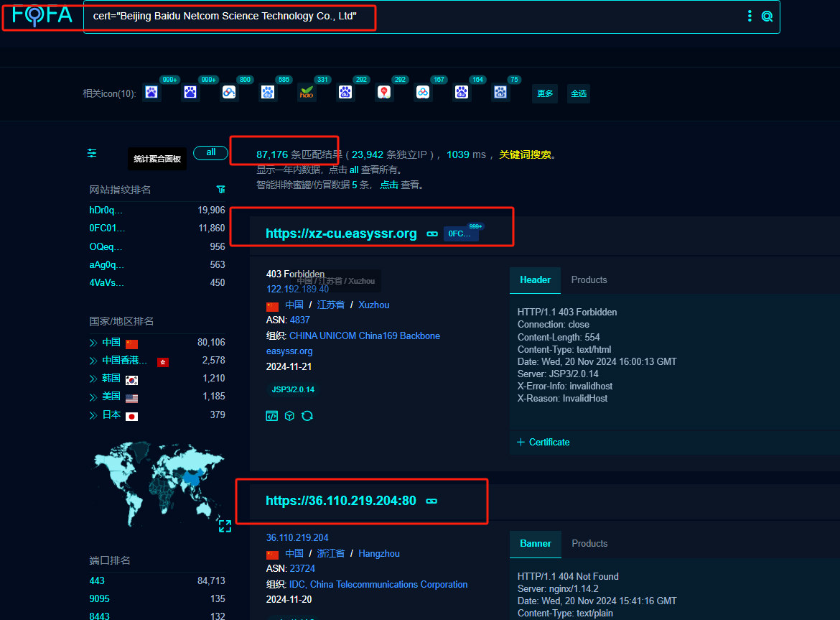Switch to Banner tab
Image resolution: width=840 pixels, height=620 pixels.
535,543
